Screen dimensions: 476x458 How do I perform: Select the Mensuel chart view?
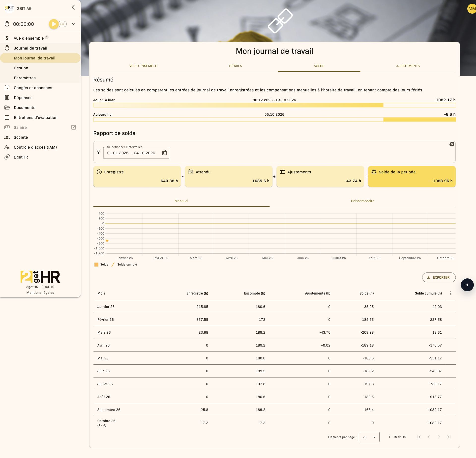click(x=181, y=201)
